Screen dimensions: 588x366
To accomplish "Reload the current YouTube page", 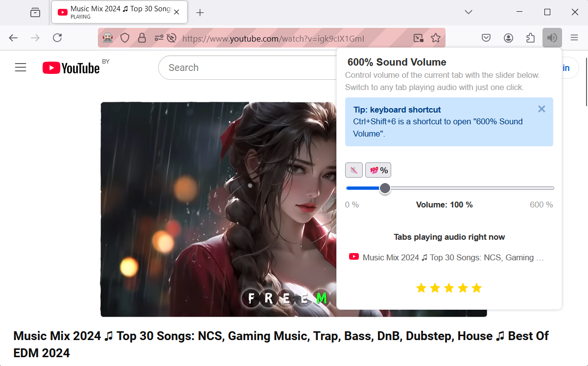I will (57, 38).
